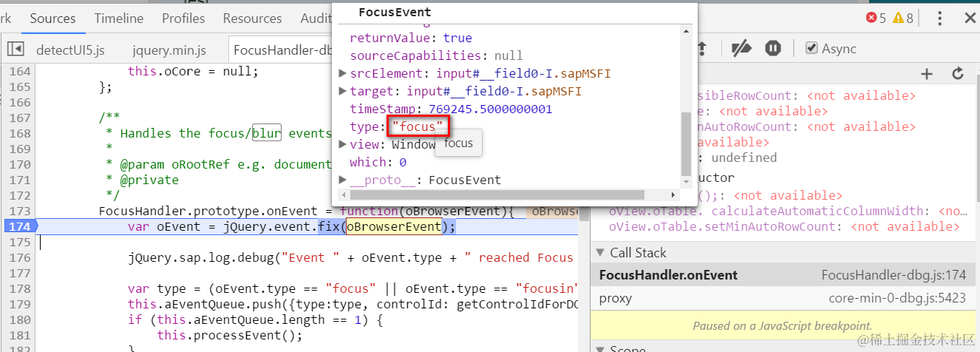
Task: Set breakpoint on line 176 gutter
Action: (x=19, y=257)
